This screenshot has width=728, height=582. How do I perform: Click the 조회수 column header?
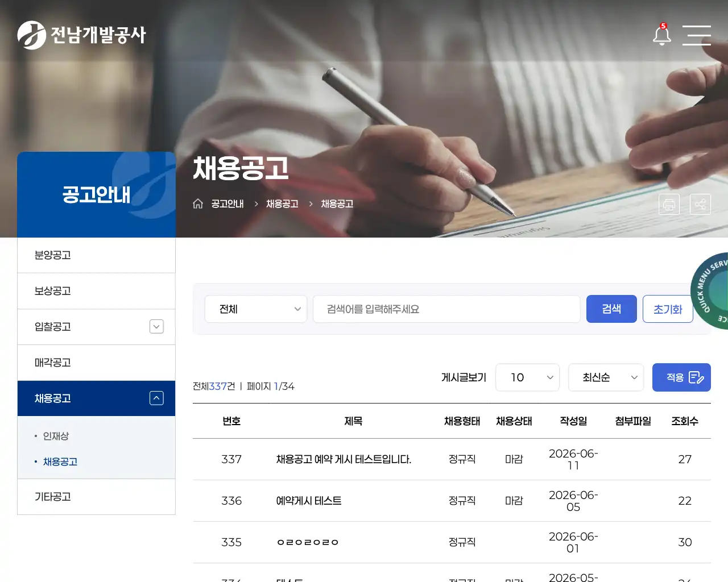click(685, 421)
